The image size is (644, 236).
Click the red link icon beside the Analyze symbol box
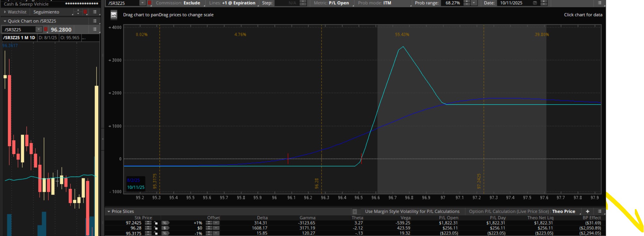pyautogui.click(x=150, y=3)
